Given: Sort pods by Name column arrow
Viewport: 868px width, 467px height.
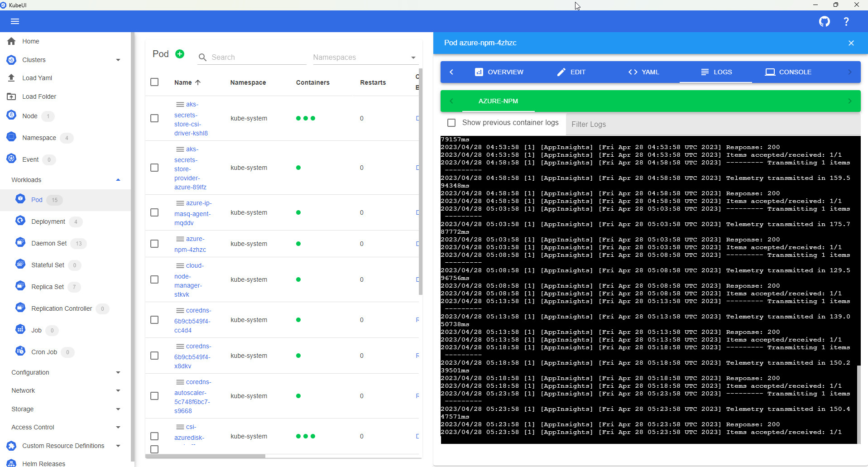Looking at the screenshot, I should point(198,82).
